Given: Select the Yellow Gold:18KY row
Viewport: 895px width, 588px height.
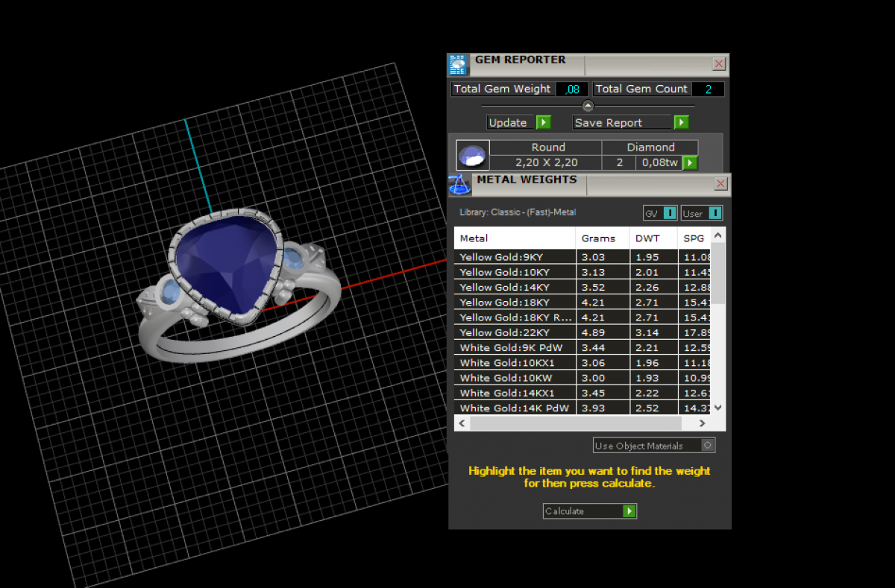Looking at the screenshot, I should point(514,303).
